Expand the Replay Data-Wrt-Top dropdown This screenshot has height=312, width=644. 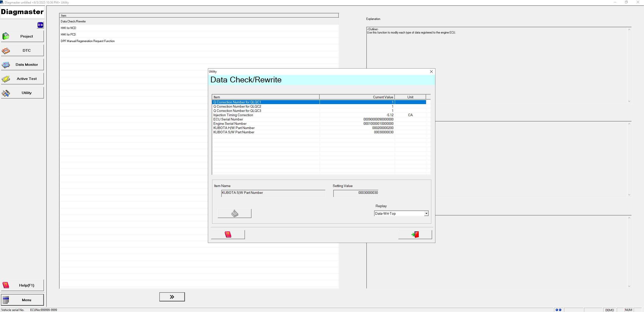426,213
